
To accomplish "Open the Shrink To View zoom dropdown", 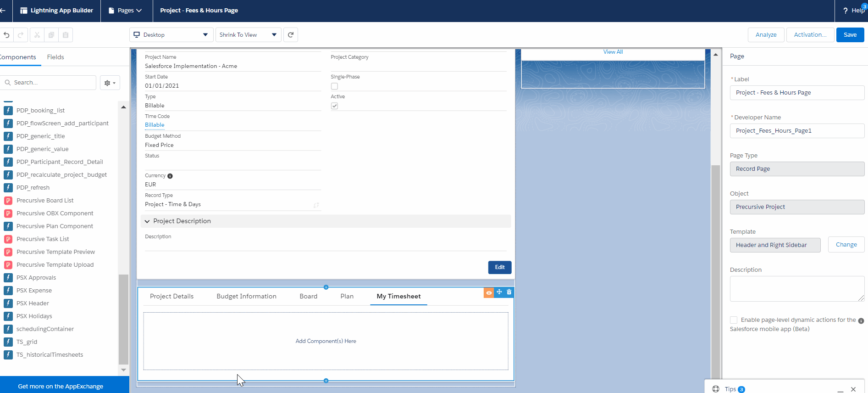I will pos(248,35).
